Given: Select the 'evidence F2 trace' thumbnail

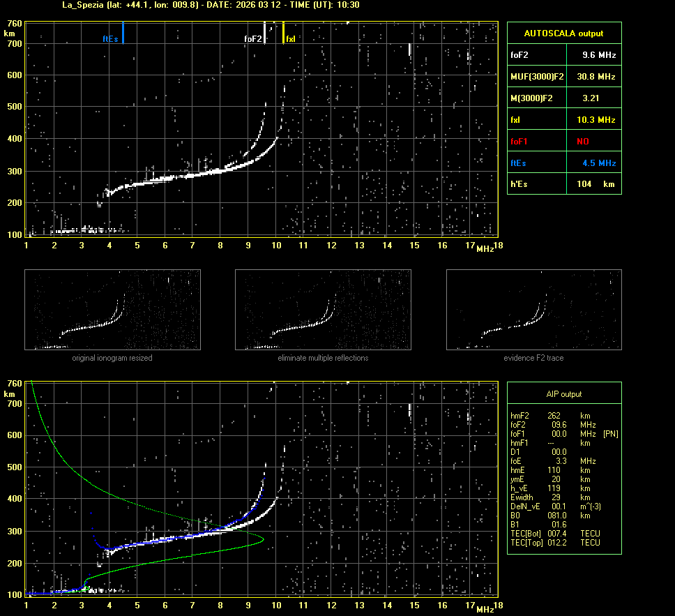Looking at the screenshot, I should 533,310.
